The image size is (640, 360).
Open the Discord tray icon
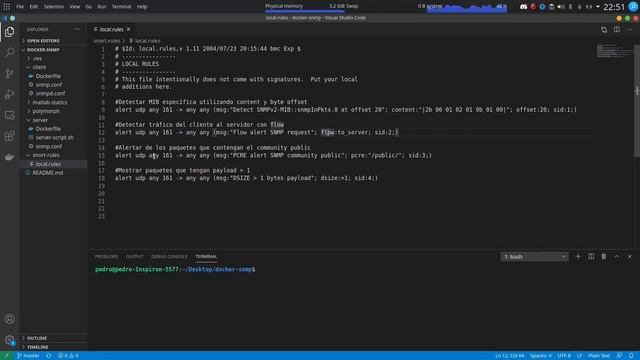click(x=523, y=7)
